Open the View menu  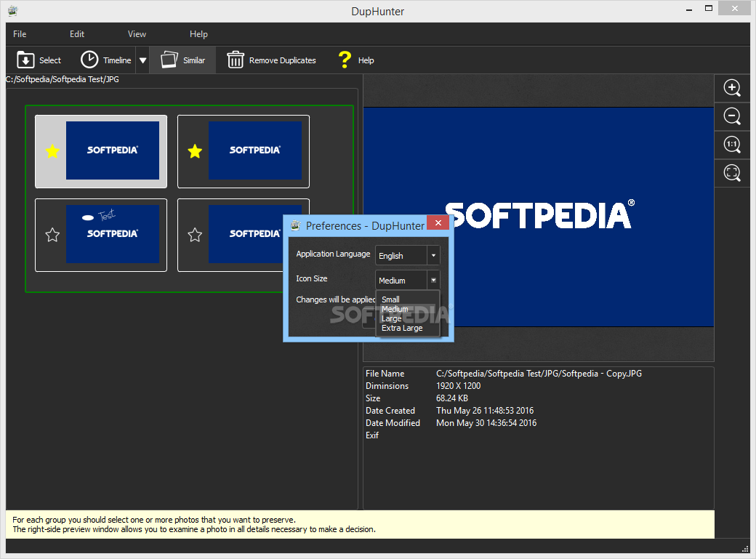[x=137, y=34]
